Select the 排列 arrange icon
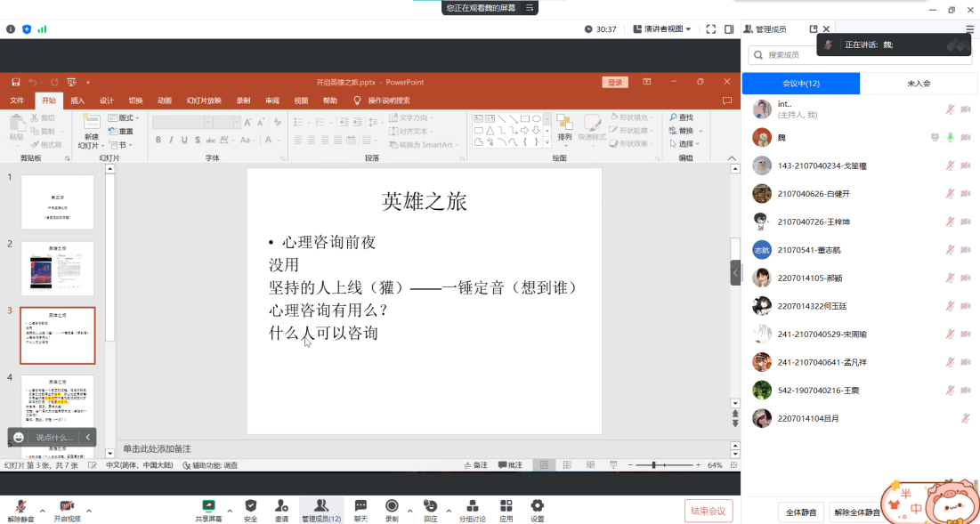The image size is (980, 524). (563, 131)
